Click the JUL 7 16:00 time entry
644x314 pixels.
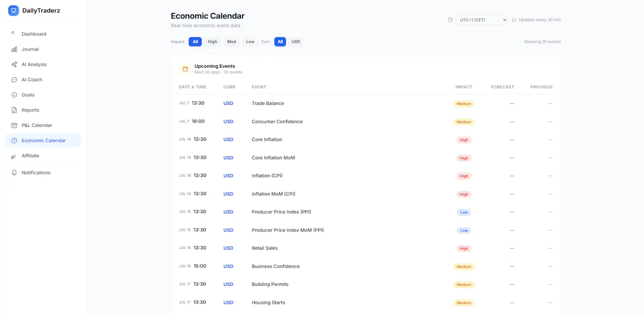click(x=192, y=121)
